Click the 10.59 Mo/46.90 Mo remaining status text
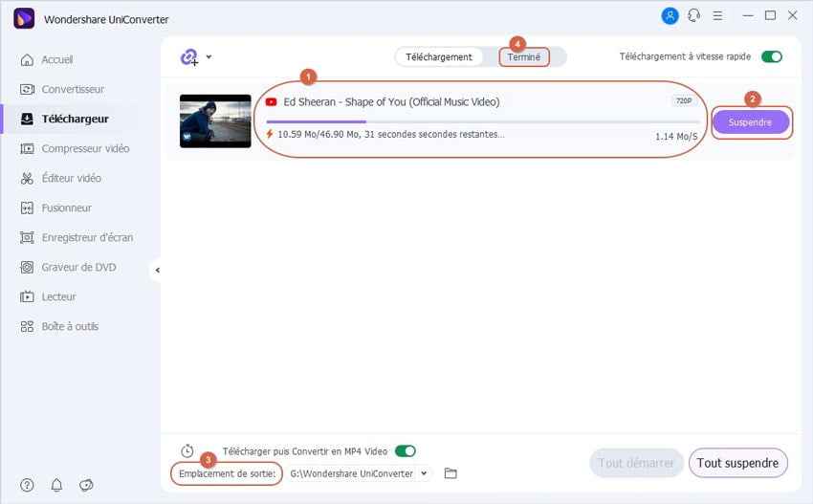Image resolution: width=813 pixels, height=504 pixels. pyautogui.click(x=391, y=134)
